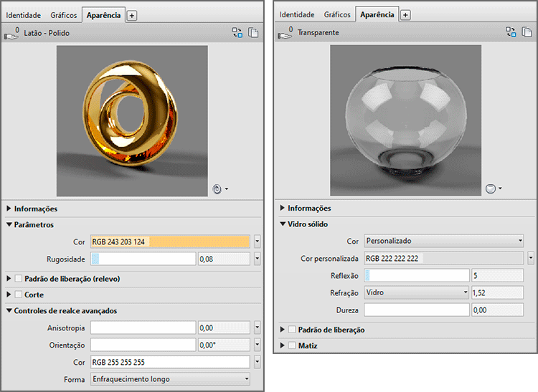Click the Dureza value field showing 0,00
538x392 pixels.
[497, 310]
